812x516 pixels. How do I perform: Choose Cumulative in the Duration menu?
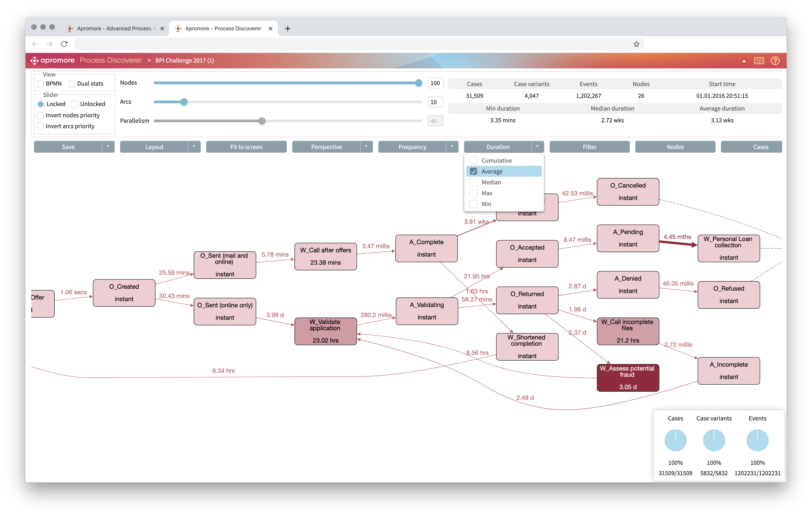(x=474, y=160)
